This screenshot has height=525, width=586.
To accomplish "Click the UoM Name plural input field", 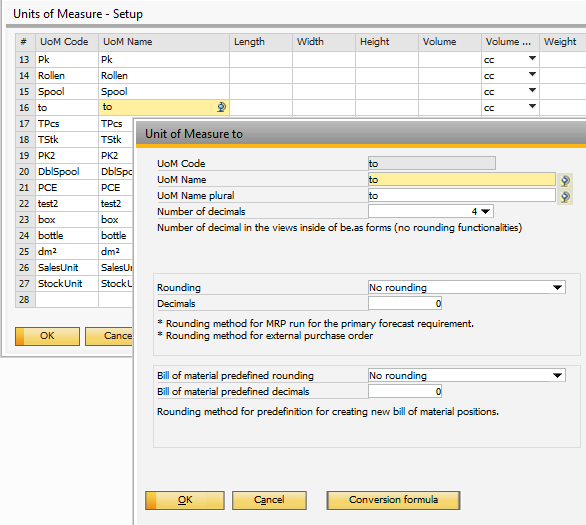I will [462, 195].
